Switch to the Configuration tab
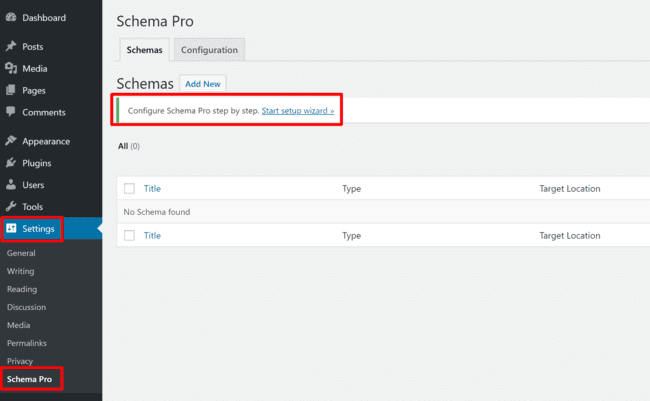Screen dimensions: 650x401 click(209, 50)
